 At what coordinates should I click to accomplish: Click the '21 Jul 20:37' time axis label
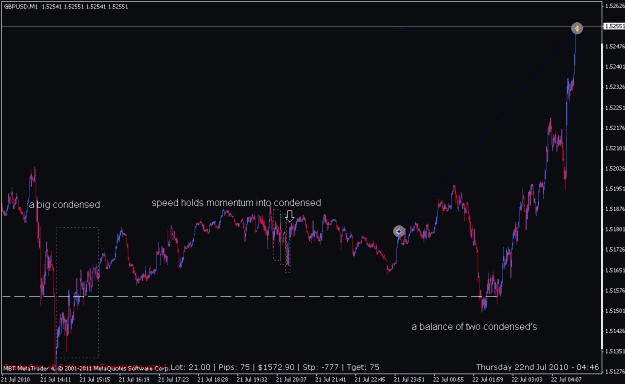tap(291, 380)
